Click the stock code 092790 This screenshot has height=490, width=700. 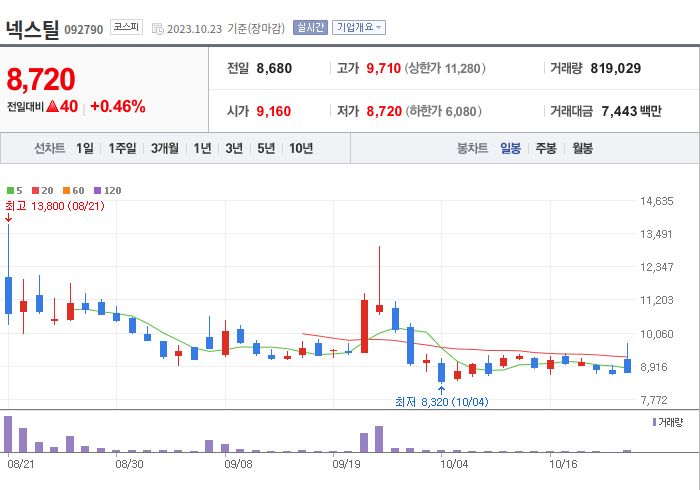click(x=83, y=30)
